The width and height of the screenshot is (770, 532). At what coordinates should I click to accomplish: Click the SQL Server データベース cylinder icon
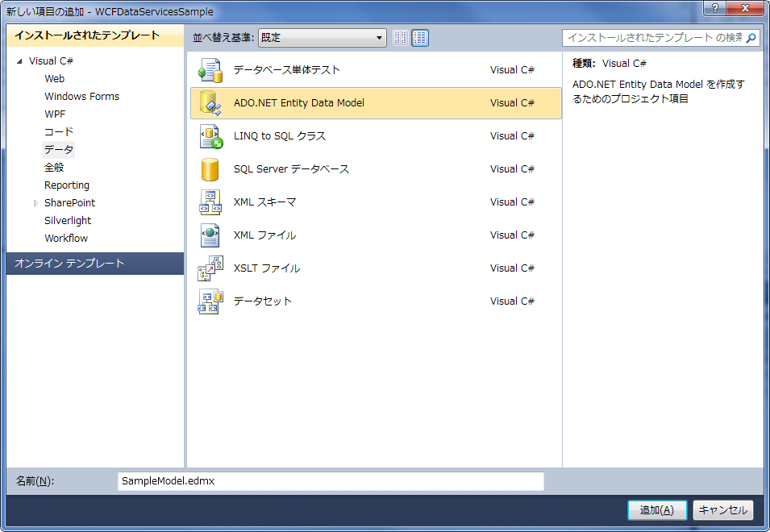[210, 169]
